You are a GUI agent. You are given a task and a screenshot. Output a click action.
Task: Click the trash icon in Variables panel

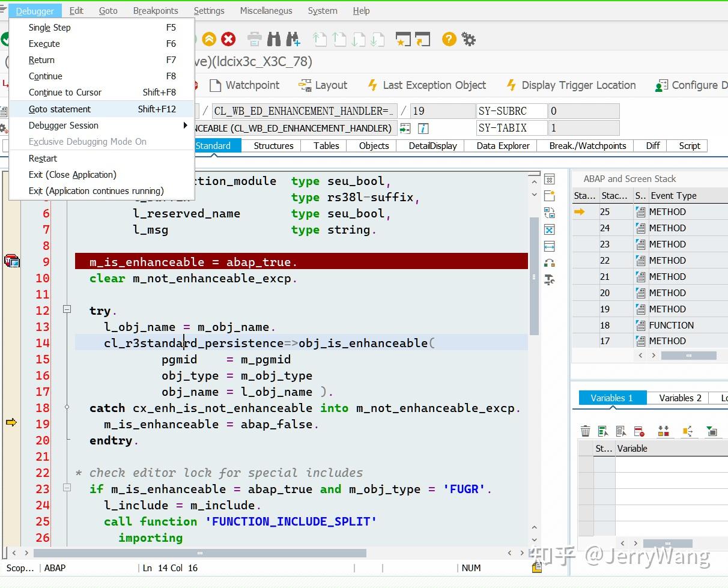(585, 431)
